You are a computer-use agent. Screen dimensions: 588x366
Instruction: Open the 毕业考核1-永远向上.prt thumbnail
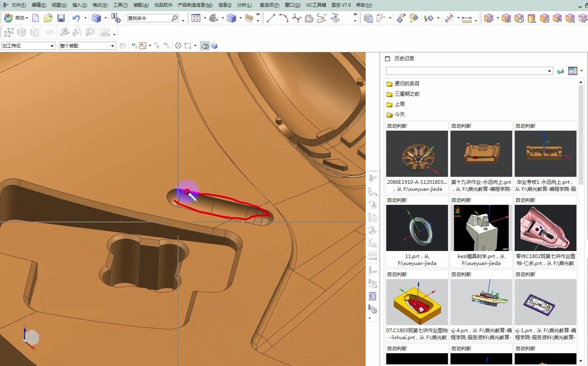click(x=546, y=154)
